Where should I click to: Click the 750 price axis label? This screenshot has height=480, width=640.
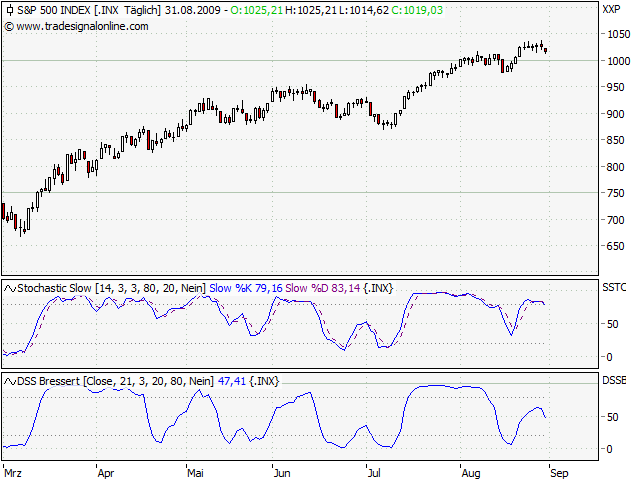pos(616,193)
